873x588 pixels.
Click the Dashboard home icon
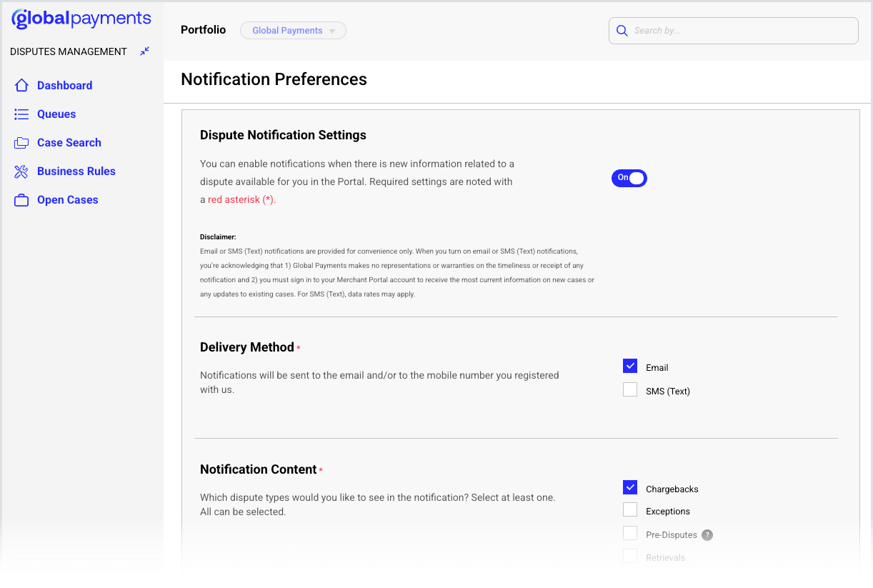21,86
